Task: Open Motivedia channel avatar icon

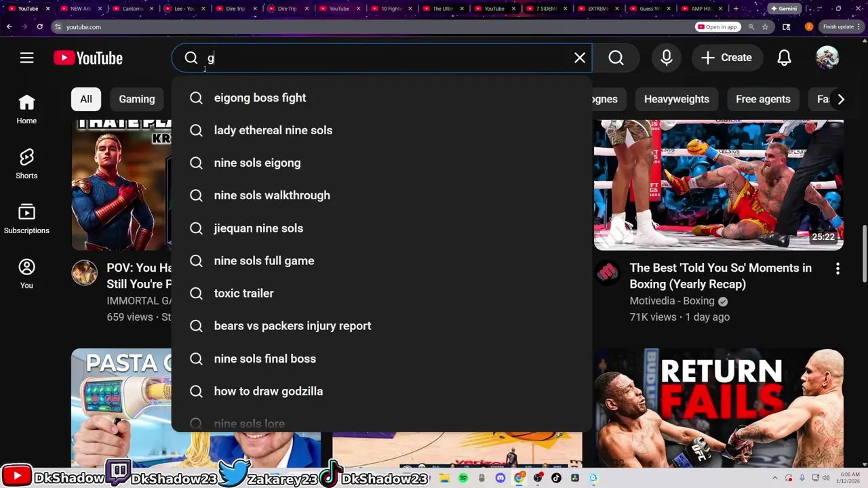Action: 607,273
